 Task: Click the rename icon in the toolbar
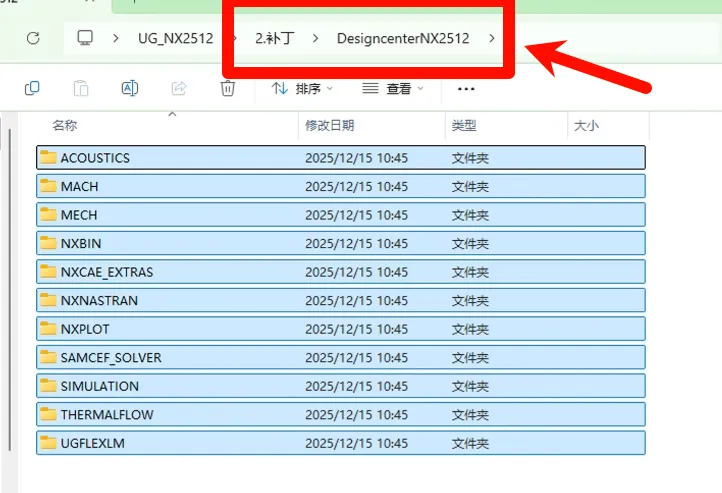[x=130, y=88]
